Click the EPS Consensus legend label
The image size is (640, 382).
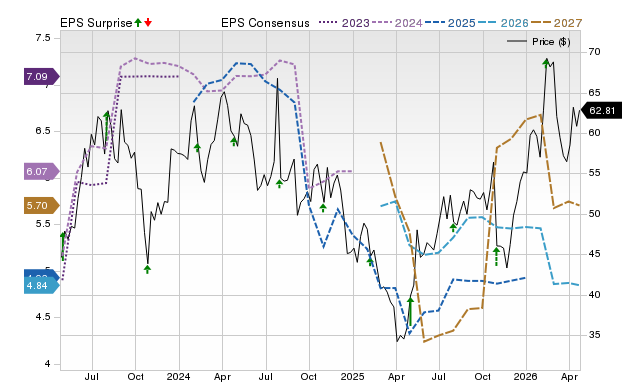[265, 23]
